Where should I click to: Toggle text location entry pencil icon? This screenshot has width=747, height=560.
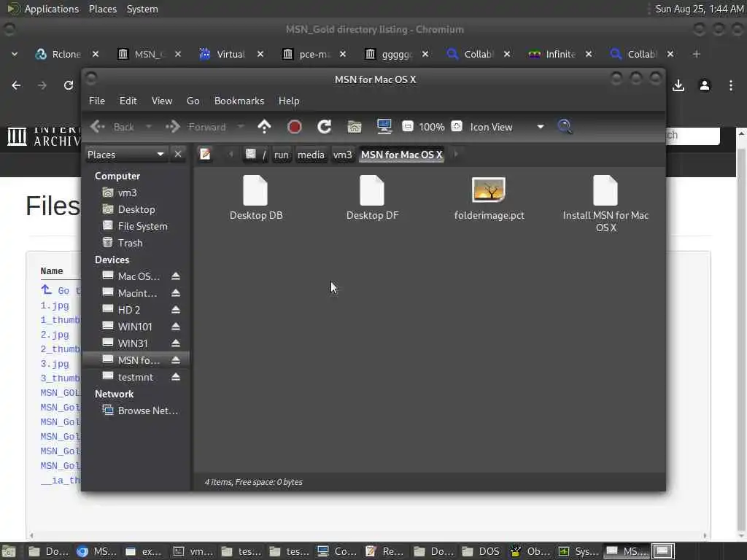point(205,155)
